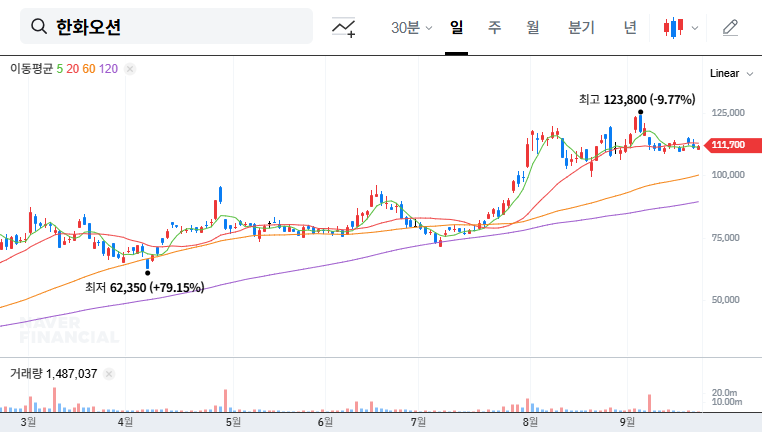Click the 최저 62,350 low marker label
This screenshot has width=762, height=432.
145,288
